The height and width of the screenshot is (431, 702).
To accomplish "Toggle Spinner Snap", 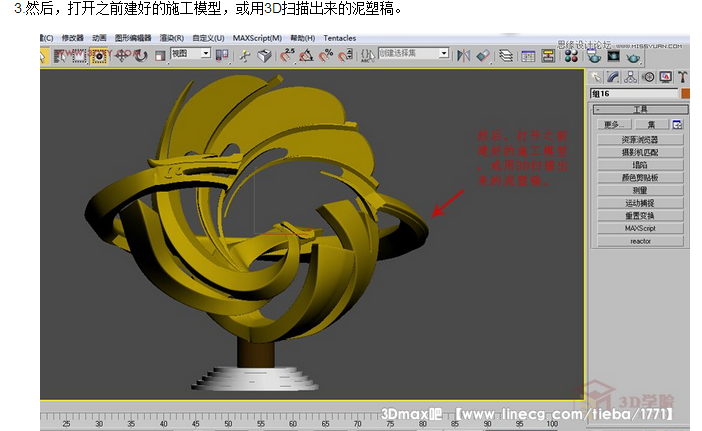I will point(346,56).
